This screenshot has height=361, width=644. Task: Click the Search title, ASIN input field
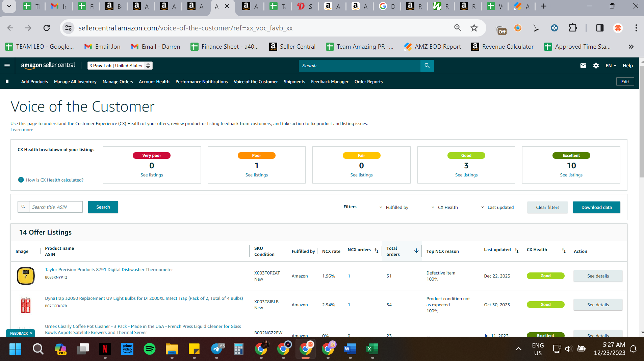56,207
